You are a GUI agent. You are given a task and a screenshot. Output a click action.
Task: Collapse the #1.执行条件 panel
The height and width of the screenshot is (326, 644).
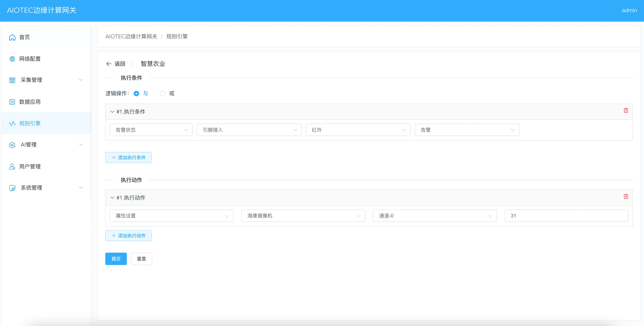112,112
